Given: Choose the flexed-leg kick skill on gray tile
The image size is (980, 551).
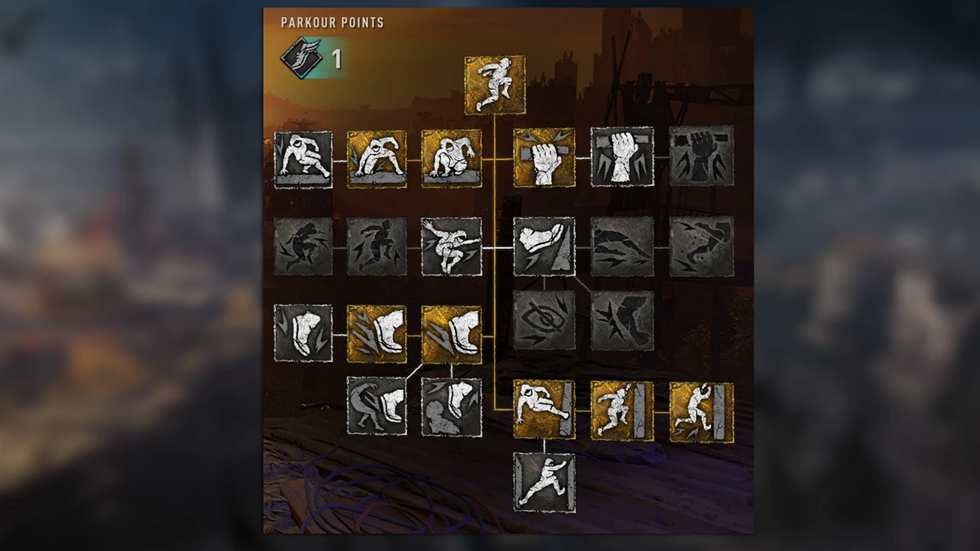Looking at the screenshot, I should (x=544, y=246).
